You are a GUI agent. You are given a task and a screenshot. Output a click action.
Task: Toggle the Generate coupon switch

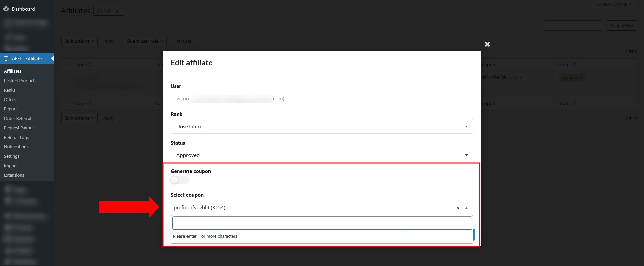pos(180,180)
